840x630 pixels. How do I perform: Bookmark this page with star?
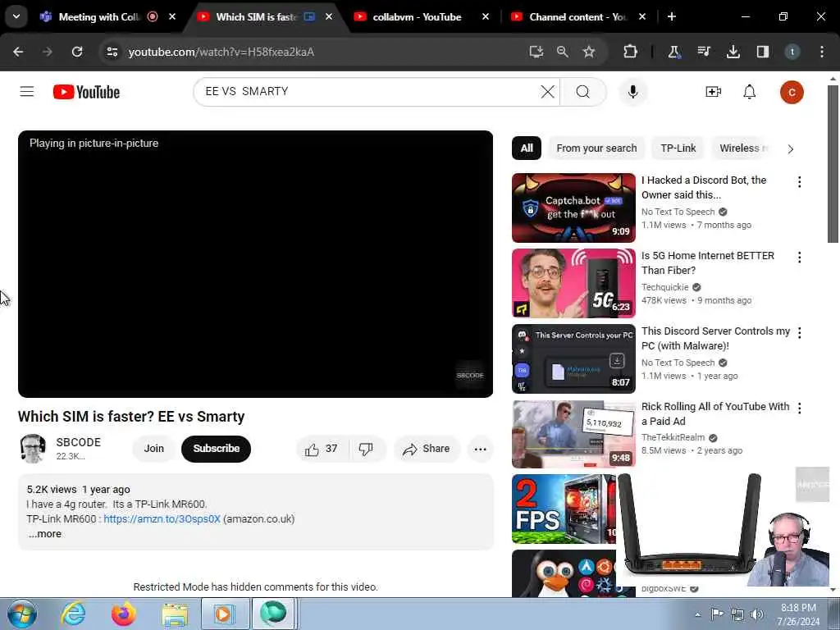coord(589,52)
